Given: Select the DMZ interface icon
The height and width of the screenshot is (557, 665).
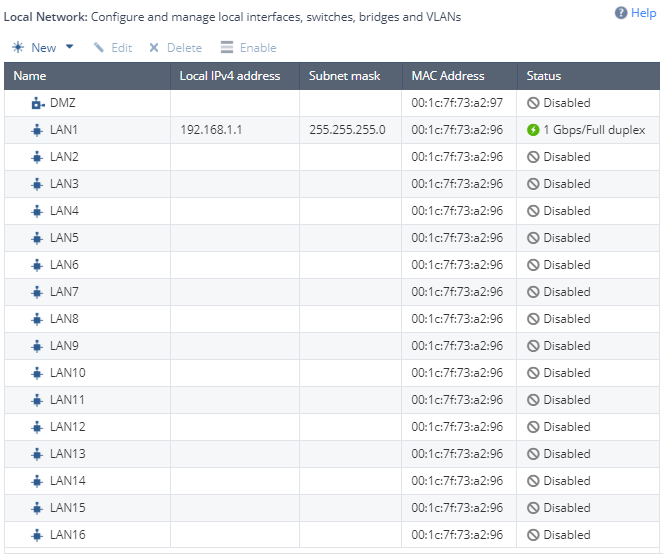Looking at the screenshot, I should [x=38, y=103].
